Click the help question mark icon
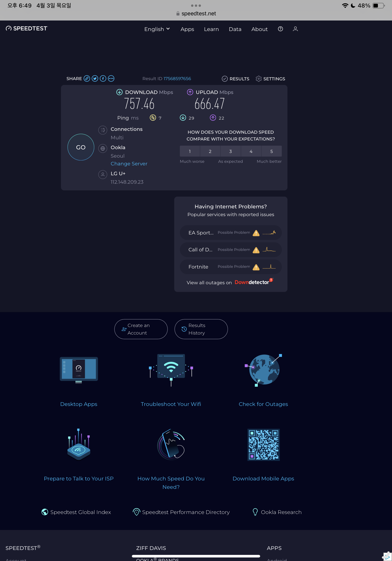Screen dimensions: 392x561 [280, 29]
